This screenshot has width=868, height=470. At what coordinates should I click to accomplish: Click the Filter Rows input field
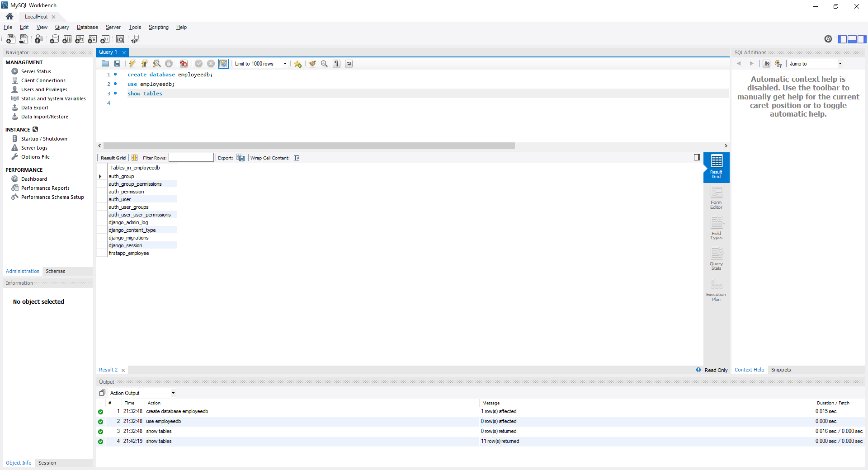point(191,157)
